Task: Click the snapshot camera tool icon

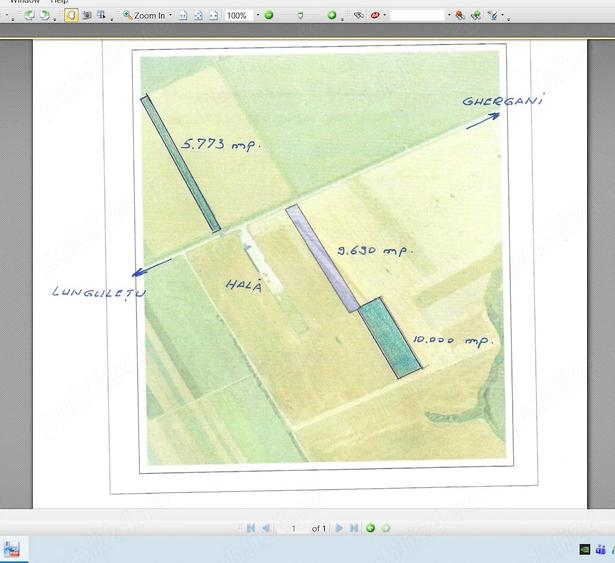Action: pos(87,15)
